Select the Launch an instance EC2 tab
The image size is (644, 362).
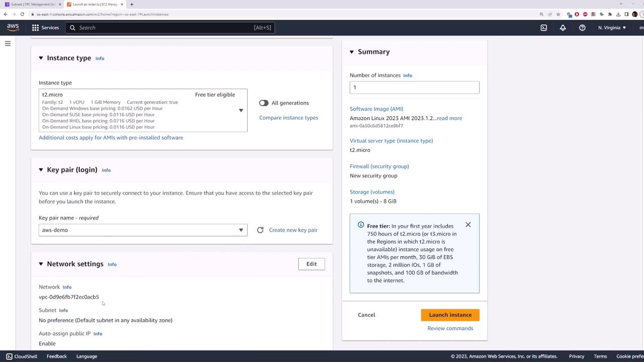(95, 5)
